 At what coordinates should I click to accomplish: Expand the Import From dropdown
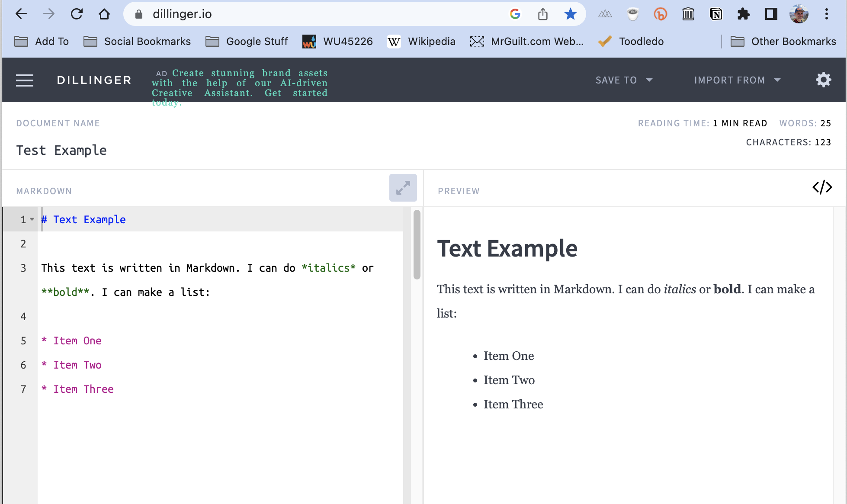tap(737, 80)
